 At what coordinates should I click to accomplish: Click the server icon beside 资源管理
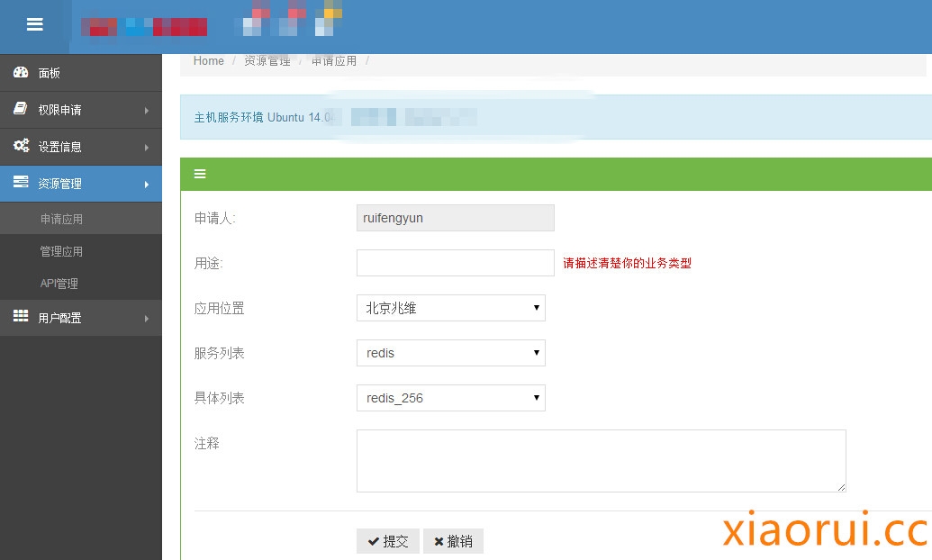click(21, 183)
